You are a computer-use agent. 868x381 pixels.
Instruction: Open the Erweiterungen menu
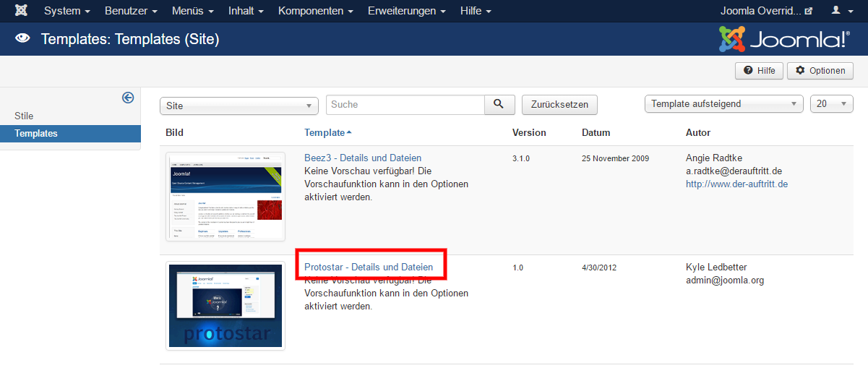pyautogui.click(x=407, y=11)
